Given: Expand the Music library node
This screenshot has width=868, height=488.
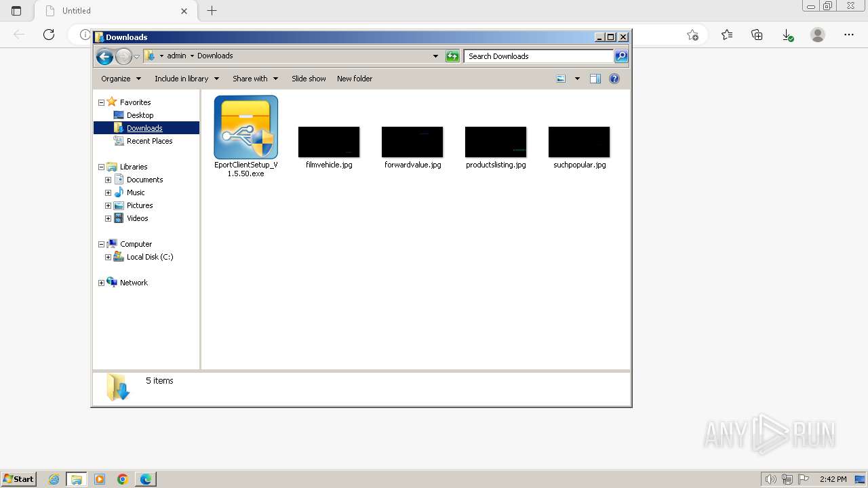Looking at the screenshot, I should coord(108,192).
